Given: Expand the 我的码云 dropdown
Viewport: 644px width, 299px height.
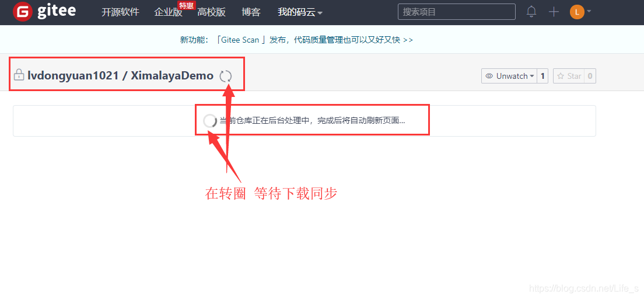Looking at the screenshot, I should coord(300,12).
